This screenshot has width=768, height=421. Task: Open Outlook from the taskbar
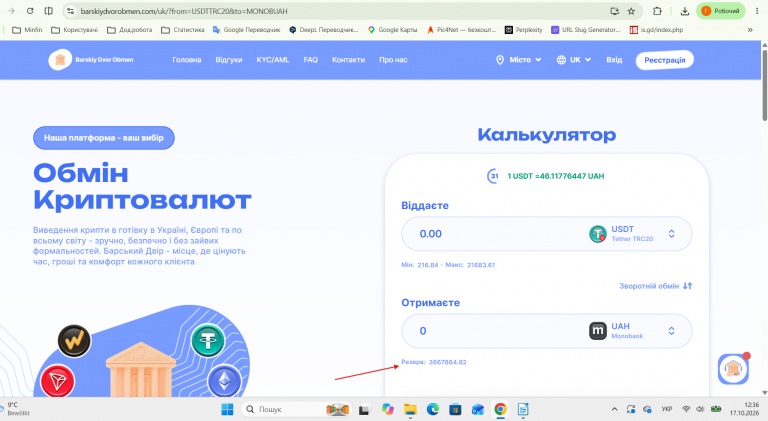478,409
